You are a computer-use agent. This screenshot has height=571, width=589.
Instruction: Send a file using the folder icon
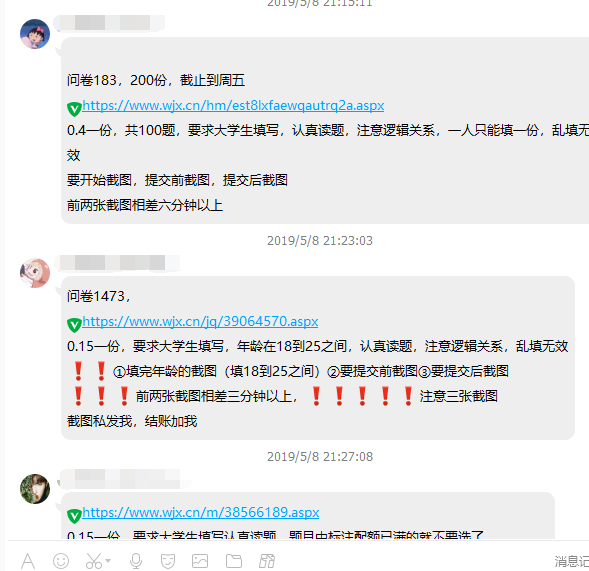(234, 561)
